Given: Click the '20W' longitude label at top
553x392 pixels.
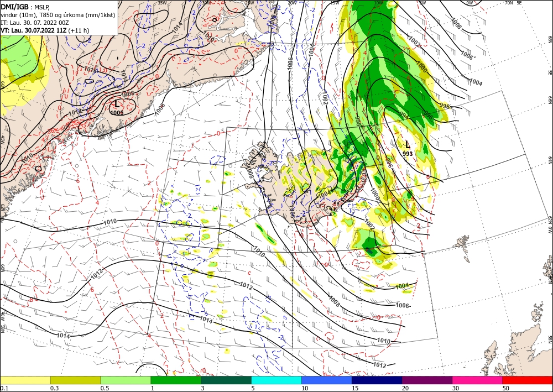Looking at the screenshot, I should [x=291, y=3].
